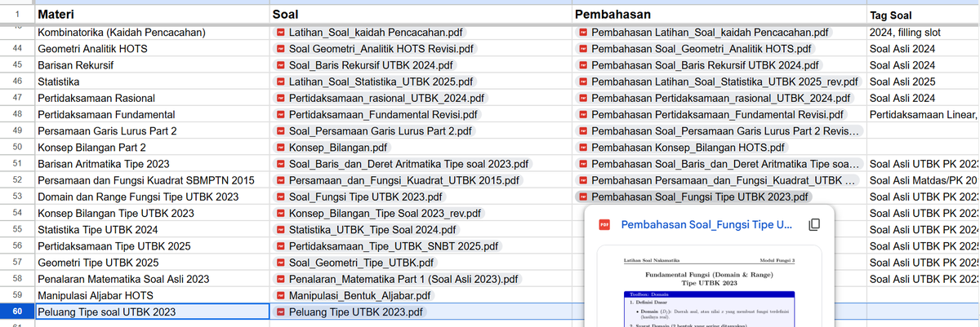Click PDF icon in the preview card header
The image size is (980, 327).
pyautogui.click(x=605, y=224)
